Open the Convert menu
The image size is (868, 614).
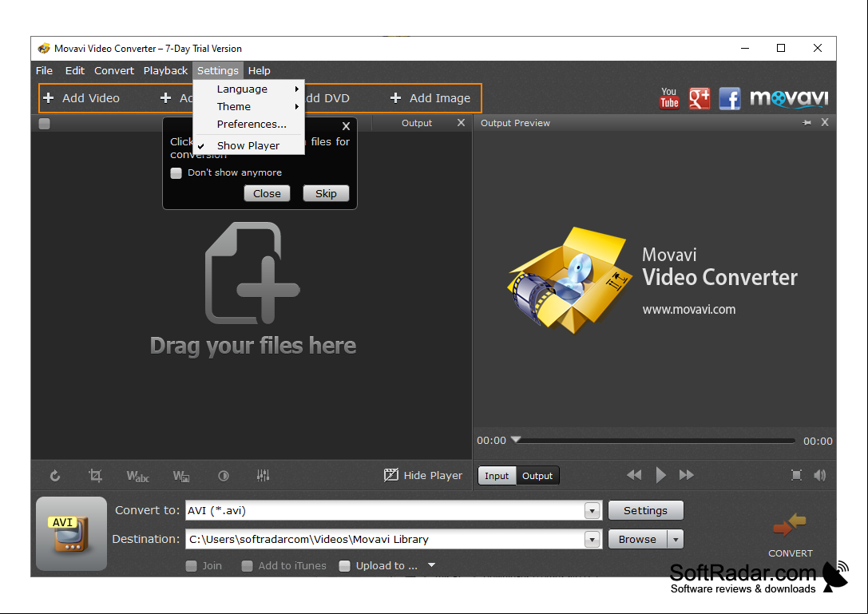114,71
